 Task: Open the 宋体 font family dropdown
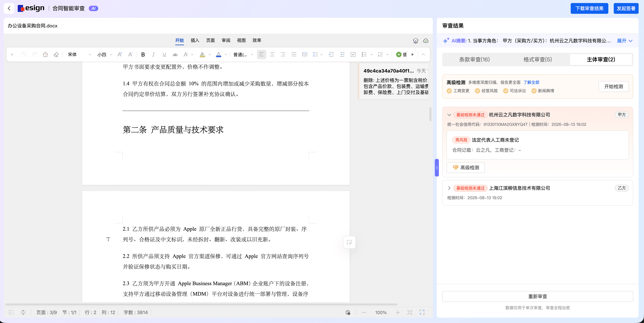(80, 54)
